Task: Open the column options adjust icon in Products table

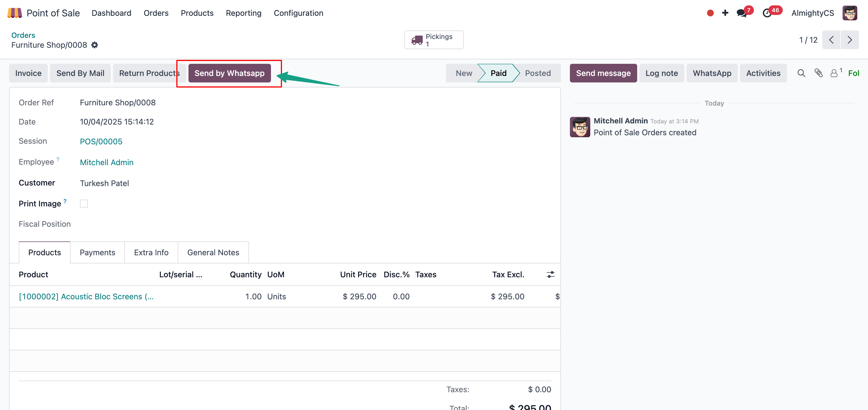Action: 550,274
